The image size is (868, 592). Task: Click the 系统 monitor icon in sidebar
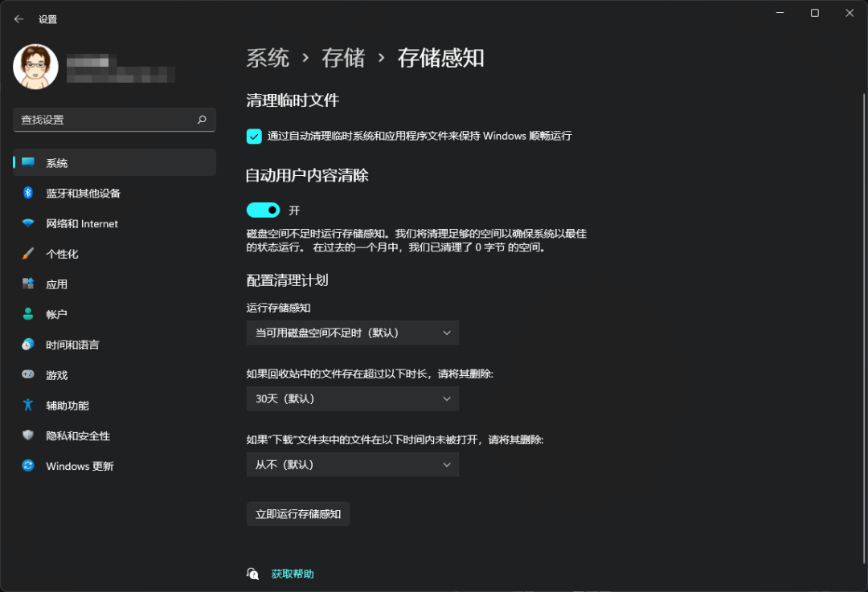tap(28, 162)
